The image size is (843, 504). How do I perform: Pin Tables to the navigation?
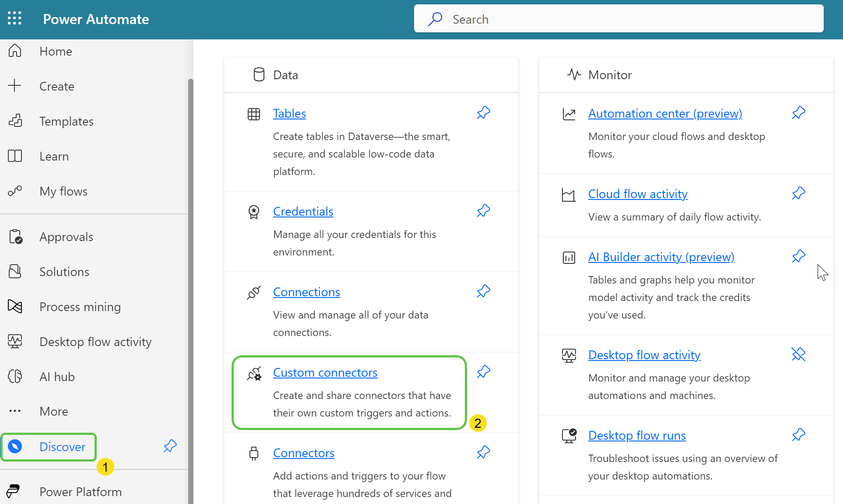tap(483, 113)
